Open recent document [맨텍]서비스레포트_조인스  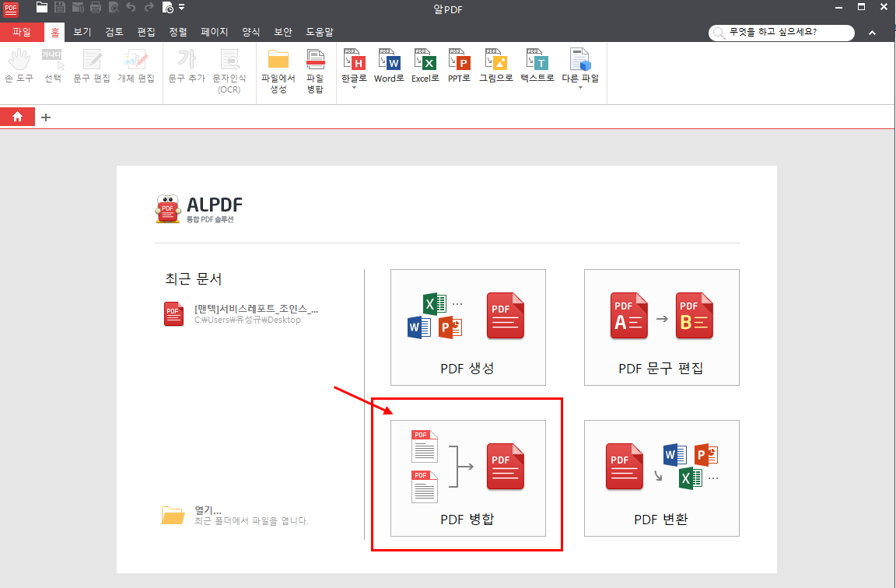[x=241, y=313]
